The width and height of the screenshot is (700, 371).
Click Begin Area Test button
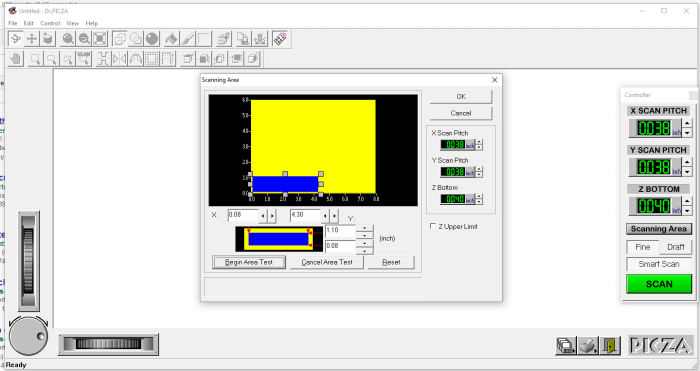[249, 262]
